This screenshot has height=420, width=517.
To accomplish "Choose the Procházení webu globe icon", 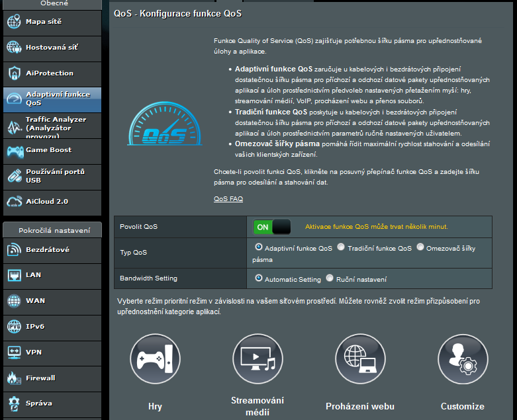I will coord(360,359).
